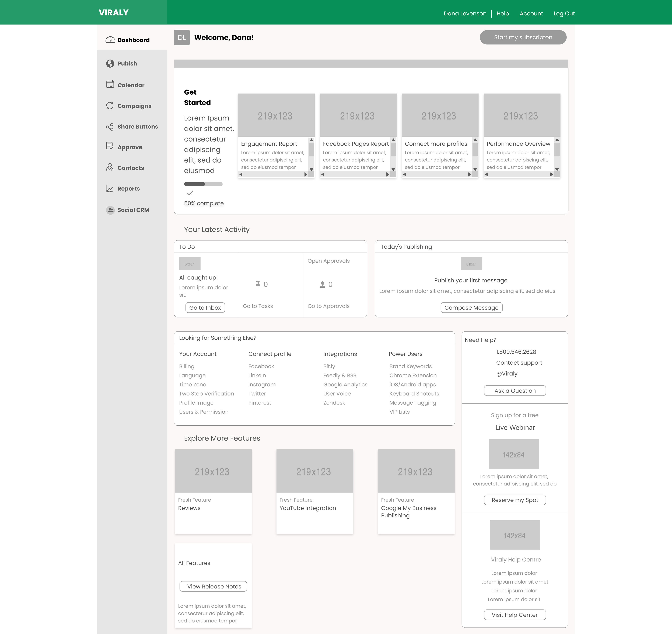Click the Compose Message button
The image size is (672, 634).
click(471, 308)
